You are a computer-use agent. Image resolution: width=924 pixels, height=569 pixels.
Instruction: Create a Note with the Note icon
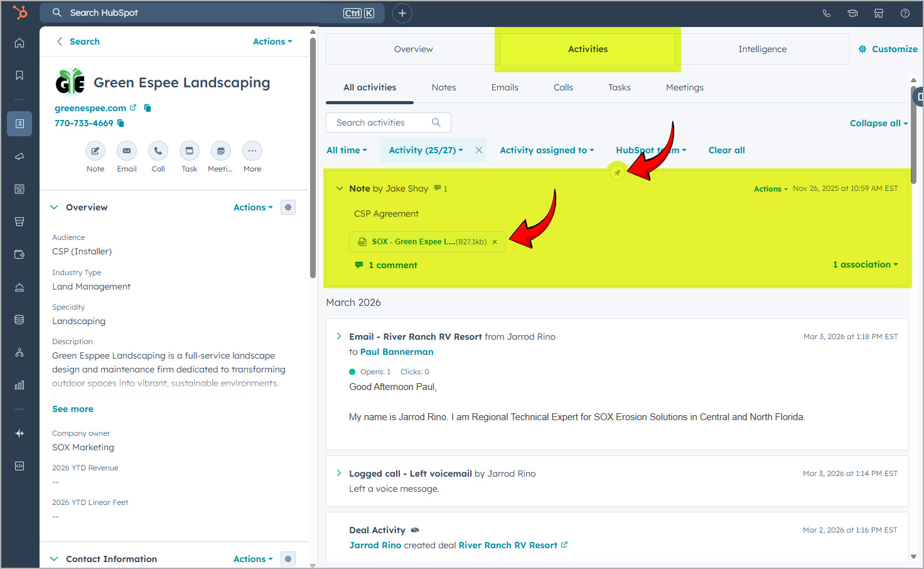click(95, 151)
